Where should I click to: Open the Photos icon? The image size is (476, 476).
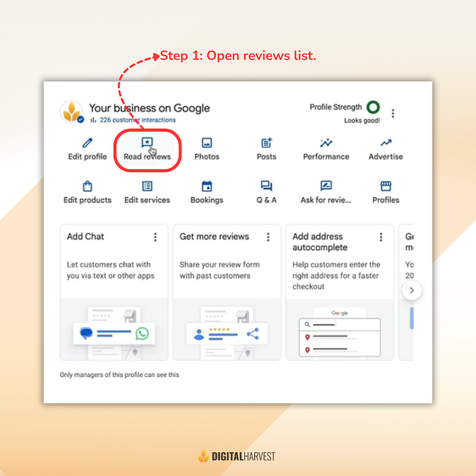click(x=207, y=143)
